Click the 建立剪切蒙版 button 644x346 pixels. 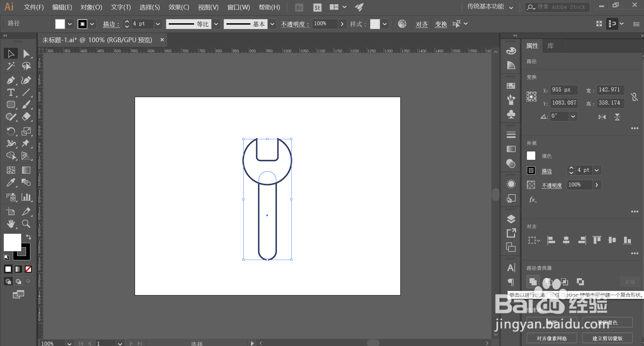pos(608,338)
